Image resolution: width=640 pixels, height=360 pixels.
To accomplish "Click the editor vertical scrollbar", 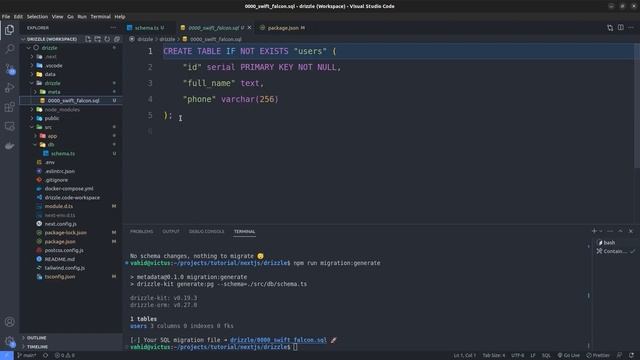I will (x=637, y=106).
